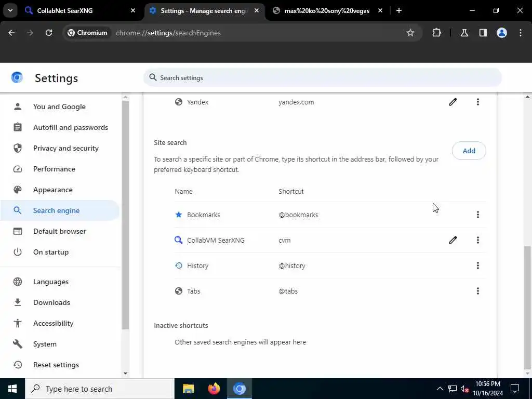Click the Inactive shortcuts heading
The height and width of the screenshot is (399, 532).
coord(181,325)
